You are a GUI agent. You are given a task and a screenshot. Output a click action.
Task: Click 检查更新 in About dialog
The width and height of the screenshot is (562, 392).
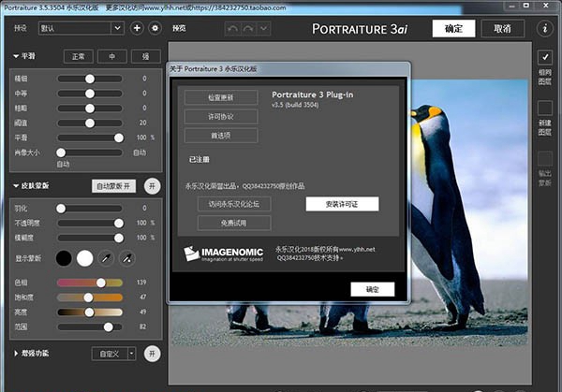[x=221, y=97]
